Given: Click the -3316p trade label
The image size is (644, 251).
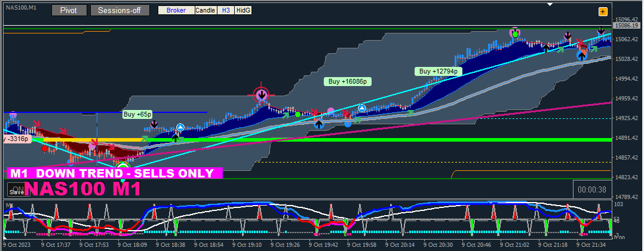Looking at the screenshot, I should pos(17,139).
